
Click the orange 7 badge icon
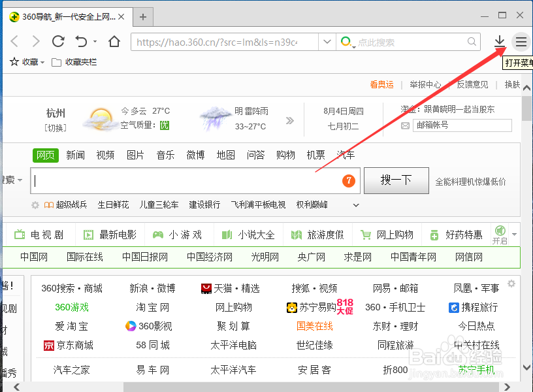pyautogui.click(x=348, y=181)
